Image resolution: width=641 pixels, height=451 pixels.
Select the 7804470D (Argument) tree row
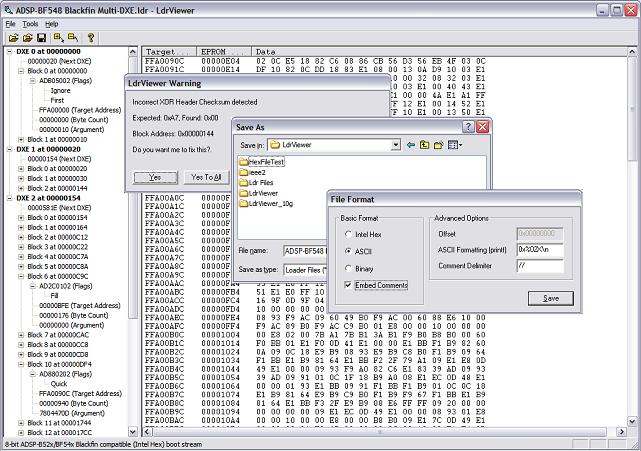click(x=72, y=413)
